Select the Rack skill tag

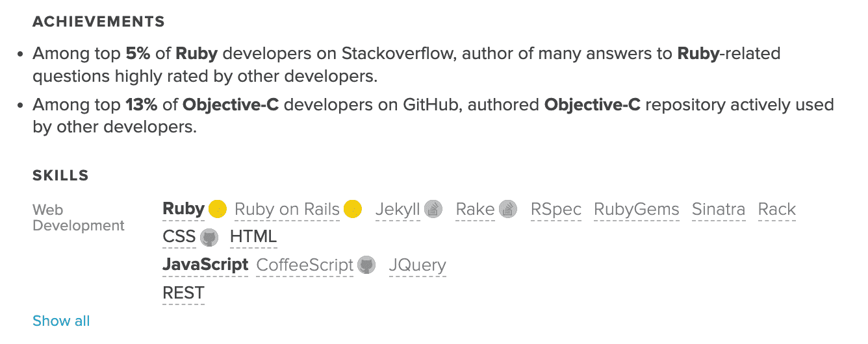tap(776, 209)
